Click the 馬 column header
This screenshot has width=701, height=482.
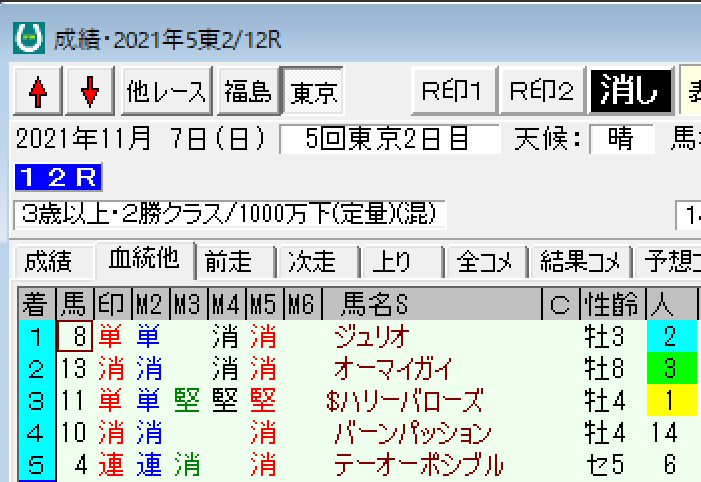point(75,304)
